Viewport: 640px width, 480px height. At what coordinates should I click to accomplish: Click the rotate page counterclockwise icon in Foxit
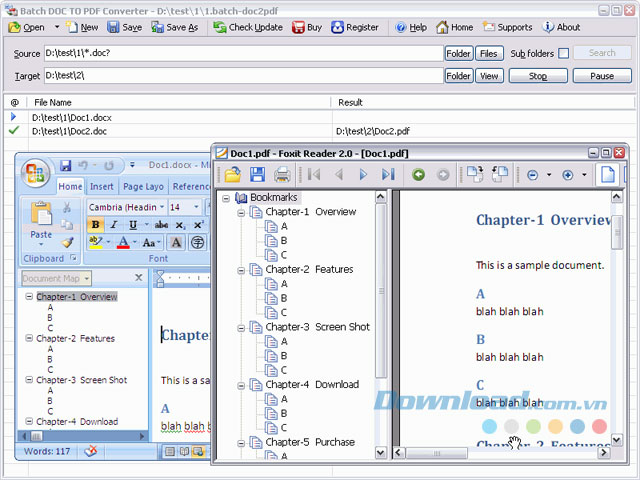click(x=500, y=174)
